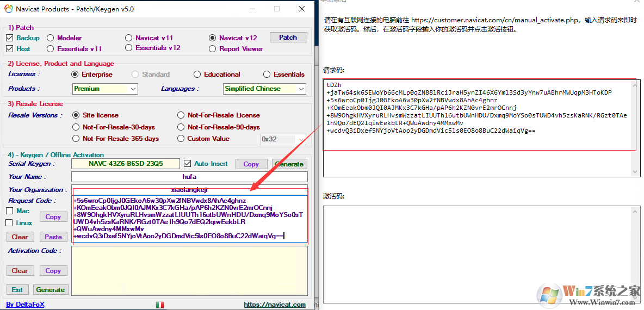The height and width of the screenshot is (310, 644).
Task: Generate a new serial key
Action: (x=289, y=164)
